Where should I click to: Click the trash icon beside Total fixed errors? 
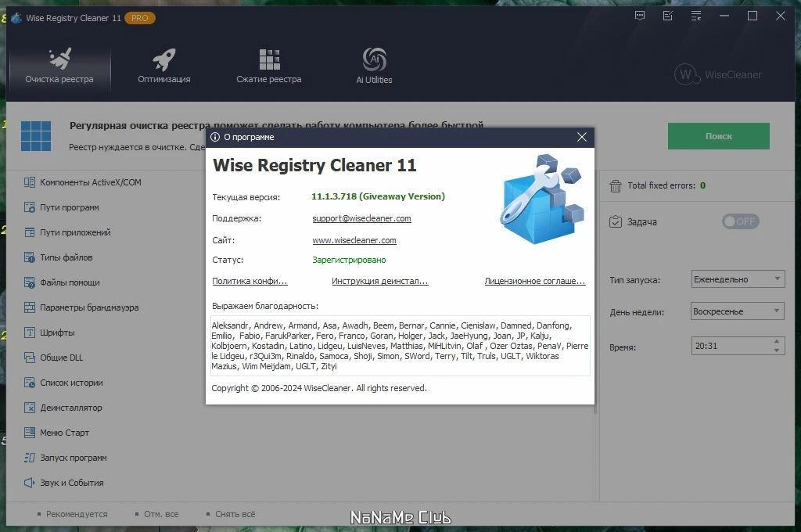coord(616,186)
